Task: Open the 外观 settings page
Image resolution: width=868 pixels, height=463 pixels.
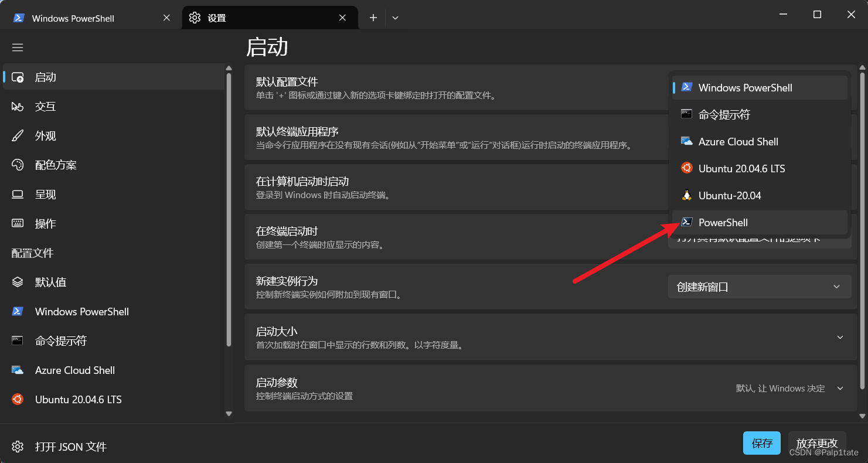Action: click(x=114, y=135)
